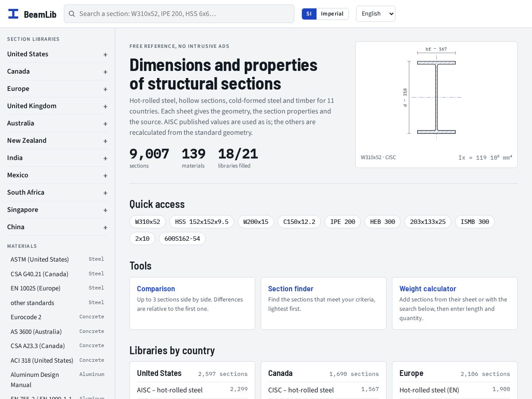Image resolution: width=532 pixels, height=399 pixels.
Task: Expand the India library
Action: pos(58,158)
